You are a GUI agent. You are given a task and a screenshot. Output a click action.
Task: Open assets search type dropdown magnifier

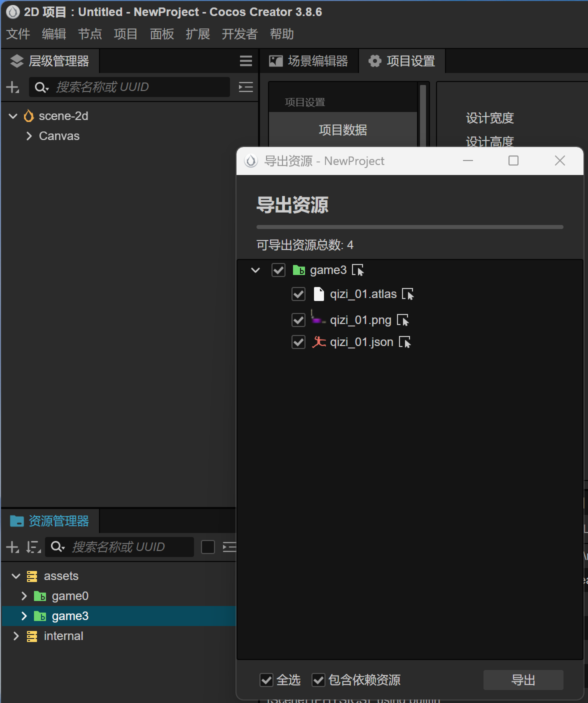[57, 547]
